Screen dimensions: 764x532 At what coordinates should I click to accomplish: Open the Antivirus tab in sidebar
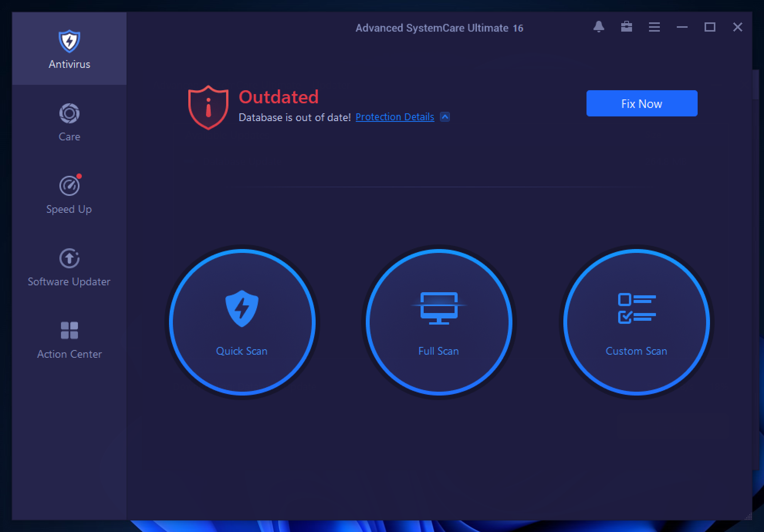69,49
